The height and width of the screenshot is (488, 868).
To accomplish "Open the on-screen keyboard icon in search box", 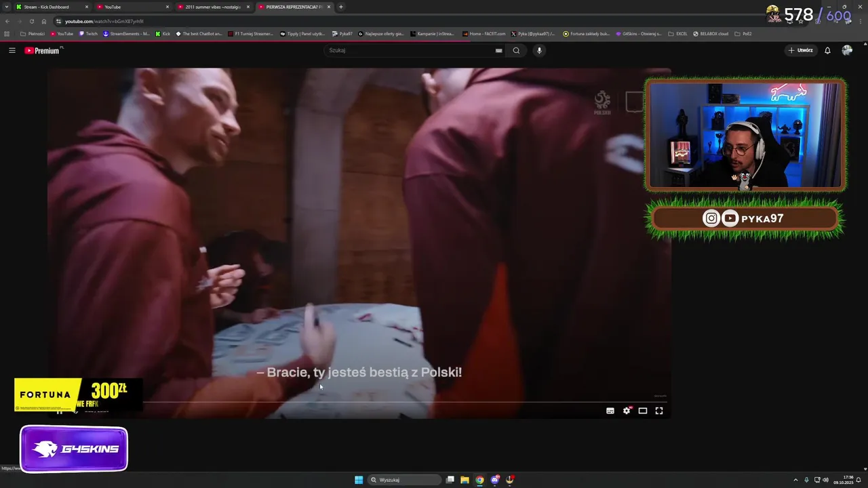I will 498,50.
